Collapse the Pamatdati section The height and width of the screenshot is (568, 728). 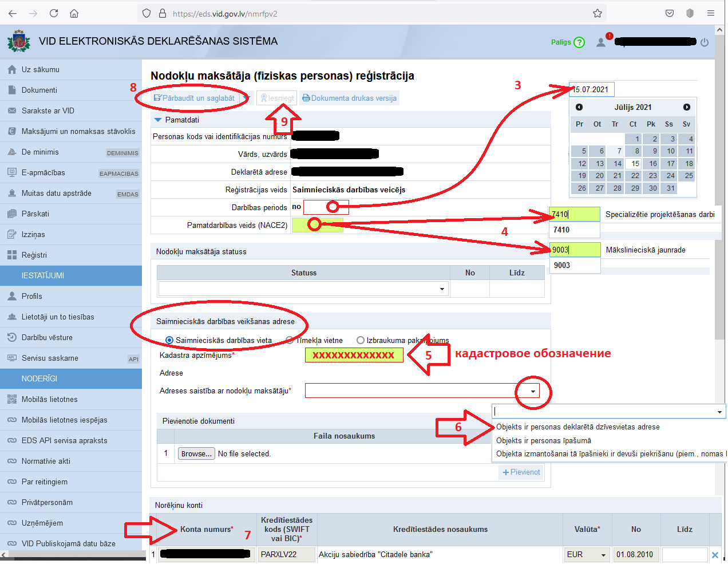pyautogui.click(x=158, y=120)
